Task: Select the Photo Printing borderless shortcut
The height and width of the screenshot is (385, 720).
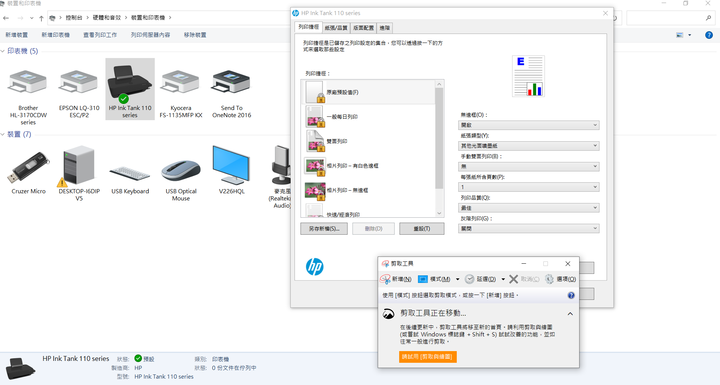Action: click(x=368, y=190)
